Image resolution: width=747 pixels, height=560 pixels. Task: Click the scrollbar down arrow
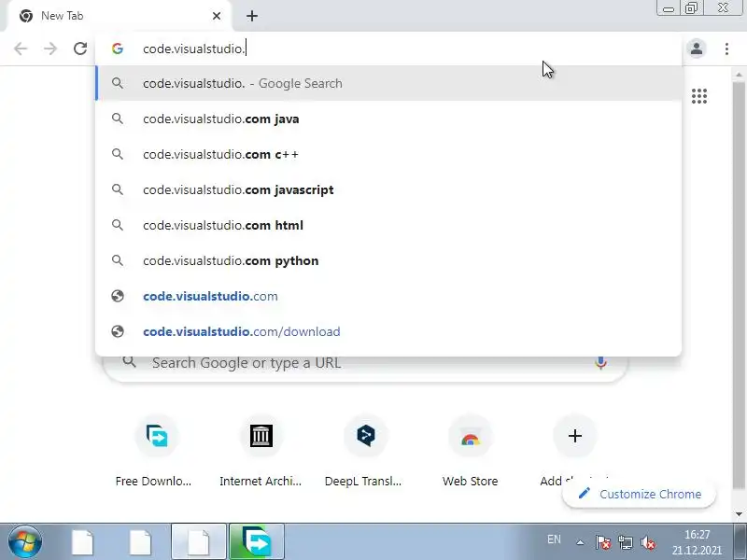[739, 514]
